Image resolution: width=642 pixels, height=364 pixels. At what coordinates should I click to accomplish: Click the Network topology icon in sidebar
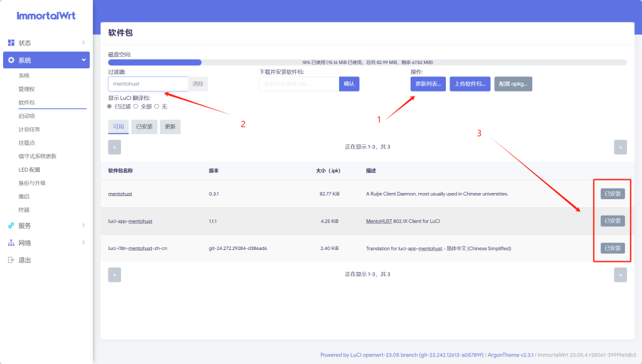click(x=11, y=242)
